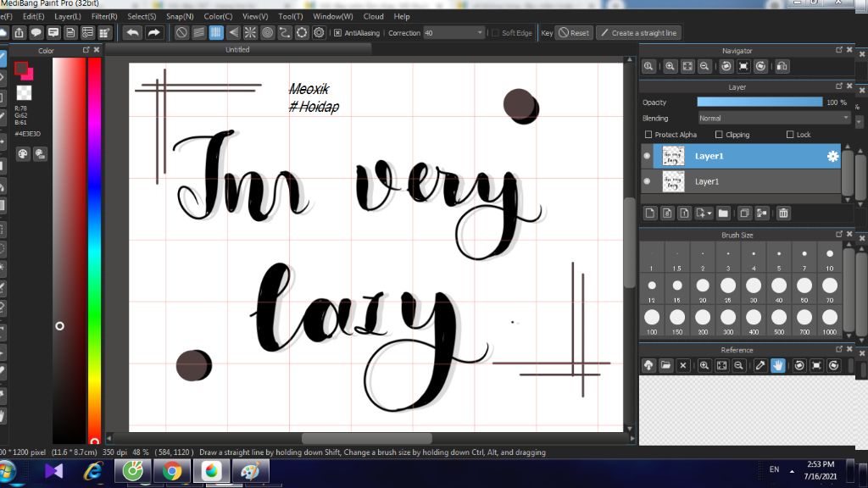Open the Correction value dropdown
Viewport: 868px width, 488px height.
(480, 33)
